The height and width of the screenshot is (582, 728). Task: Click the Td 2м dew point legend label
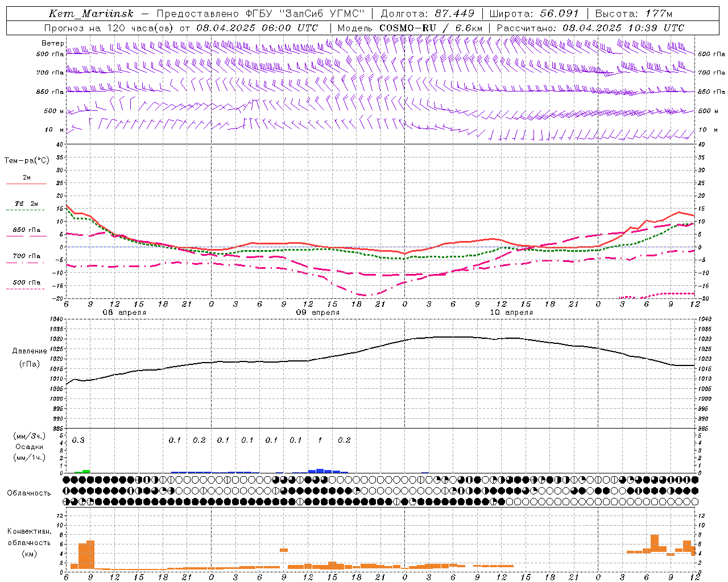27,203
